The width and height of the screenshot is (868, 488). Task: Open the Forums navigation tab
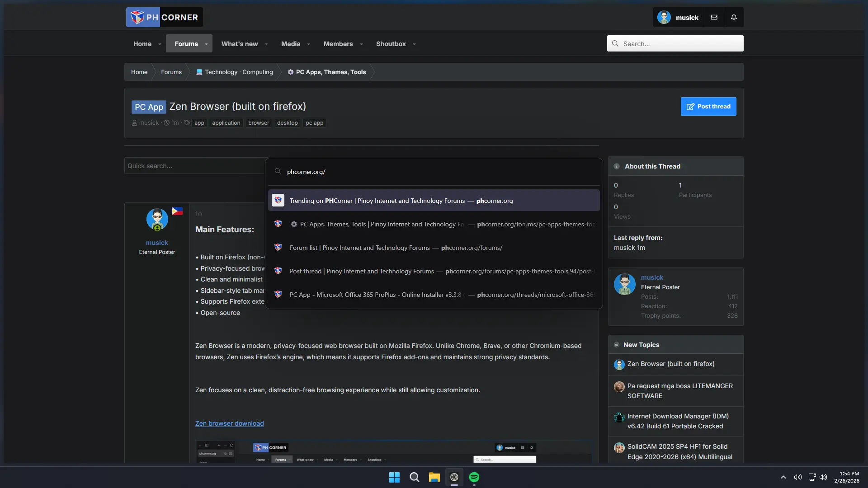(x=186, y=44)
